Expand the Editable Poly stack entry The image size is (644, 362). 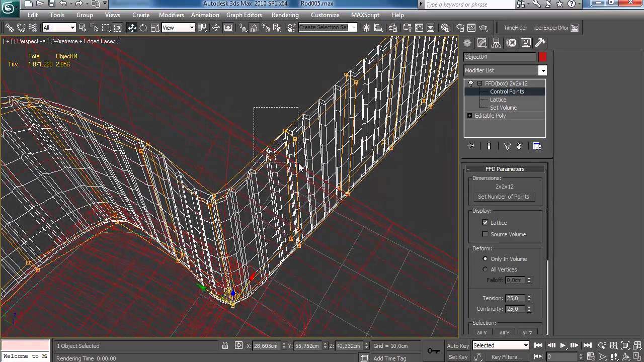pos(469,116)
